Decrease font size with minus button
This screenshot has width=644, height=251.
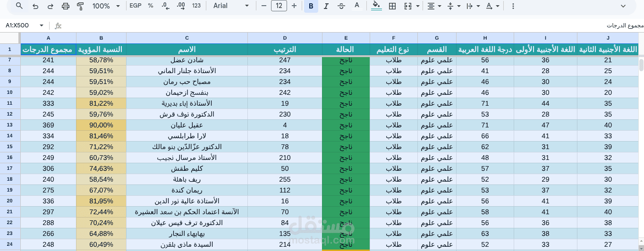264,6
